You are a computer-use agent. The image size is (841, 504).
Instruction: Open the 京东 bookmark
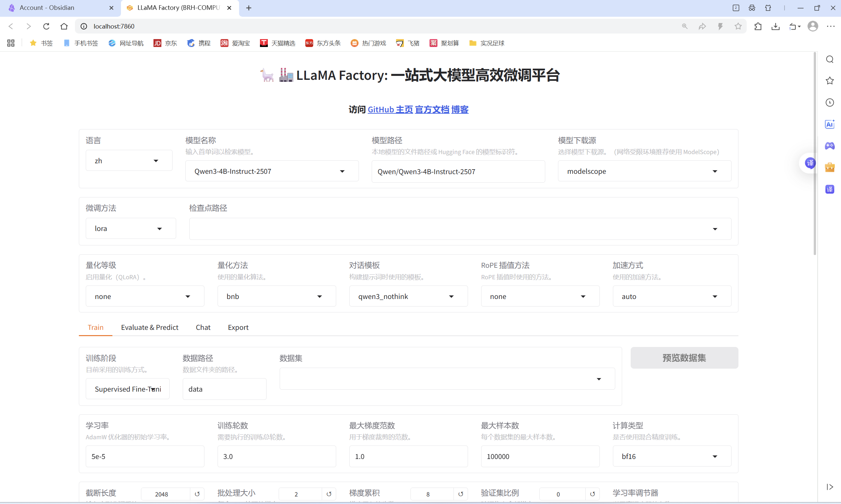click(x=165, y=43)
